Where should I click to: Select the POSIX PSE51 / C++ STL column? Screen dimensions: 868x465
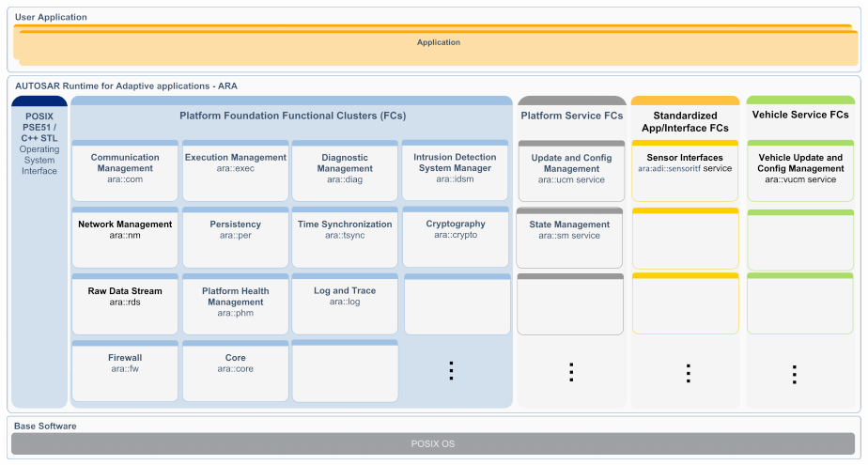(39, 252)
